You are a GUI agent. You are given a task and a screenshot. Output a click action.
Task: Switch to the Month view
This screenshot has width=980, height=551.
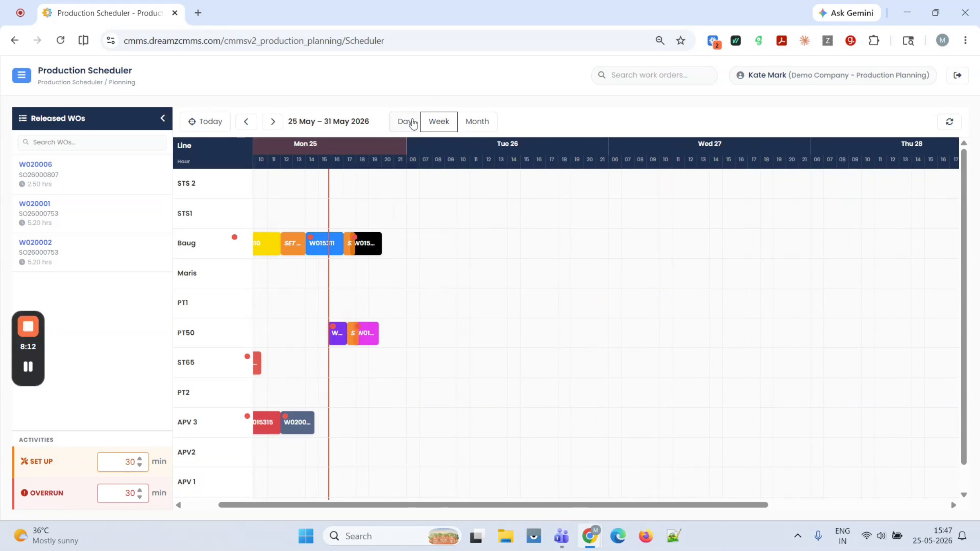coord(477,122)
